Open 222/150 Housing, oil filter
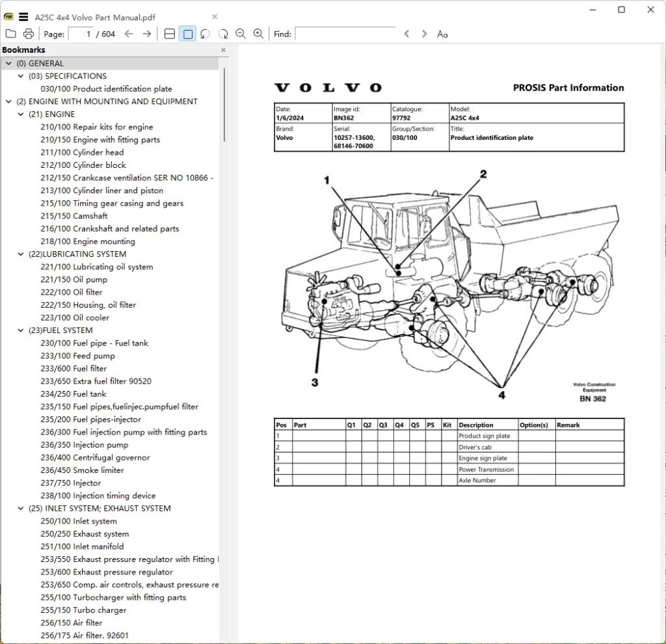666x644 pixels. (x=88, y=304)
